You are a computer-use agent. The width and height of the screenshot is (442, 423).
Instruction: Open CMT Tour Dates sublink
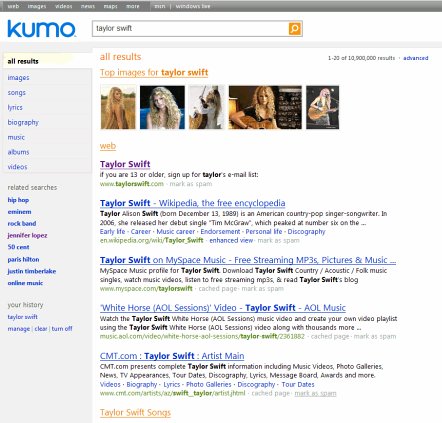pyautogui.click(x=298, y=384)
